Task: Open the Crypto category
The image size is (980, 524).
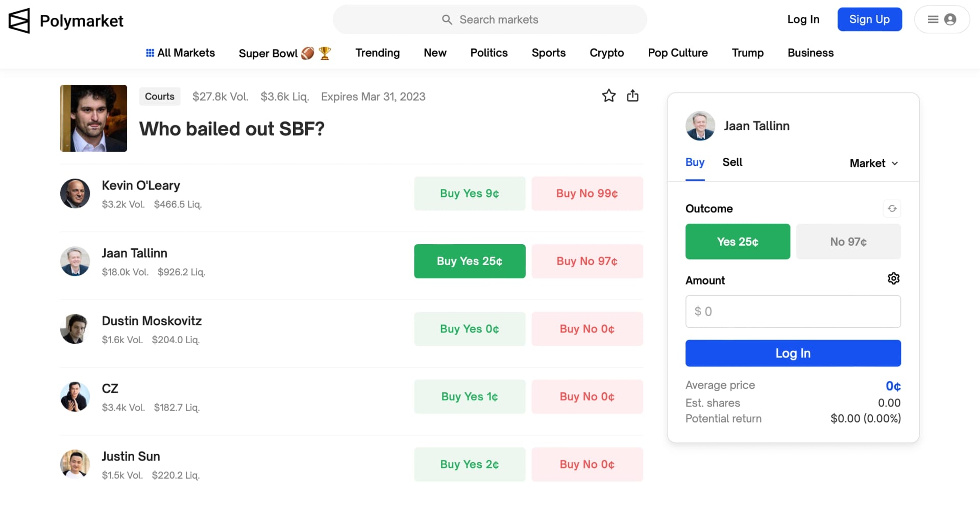Action: click(606, 53)
